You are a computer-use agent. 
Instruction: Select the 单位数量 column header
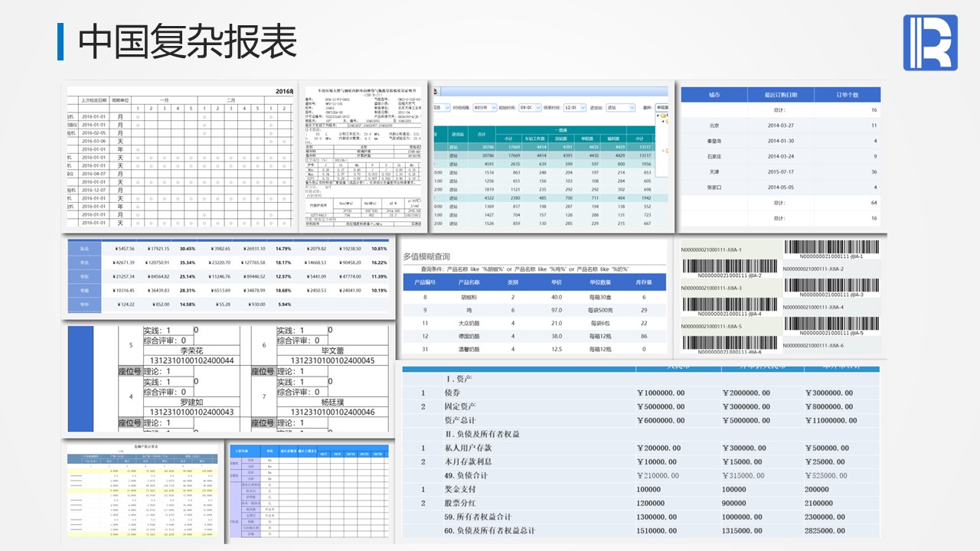tap(600, 282)
